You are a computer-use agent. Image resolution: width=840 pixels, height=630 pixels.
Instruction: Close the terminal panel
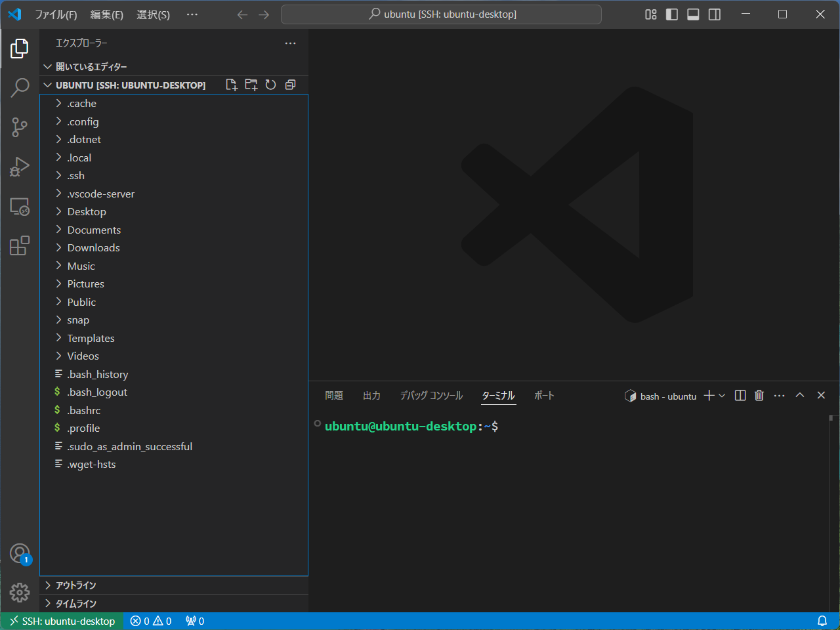click(x=821, y=395)
